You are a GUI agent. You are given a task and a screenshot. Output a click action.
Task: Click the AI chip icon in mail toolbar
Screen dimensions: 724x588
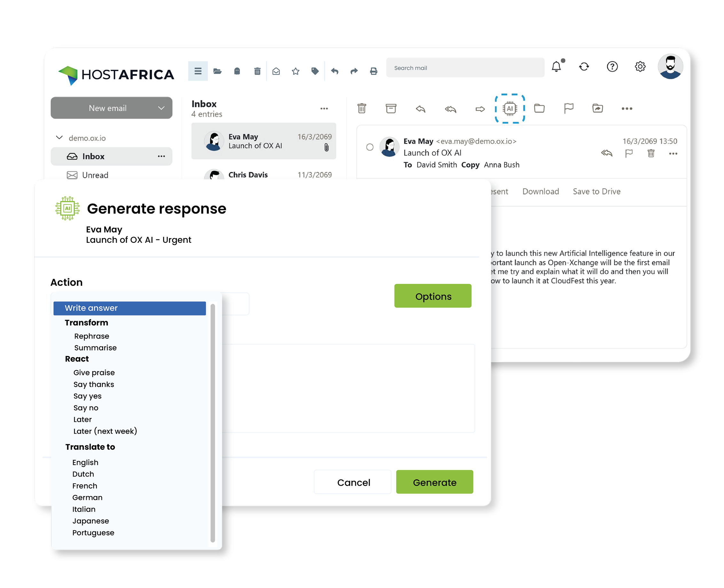tap(510, 109)
